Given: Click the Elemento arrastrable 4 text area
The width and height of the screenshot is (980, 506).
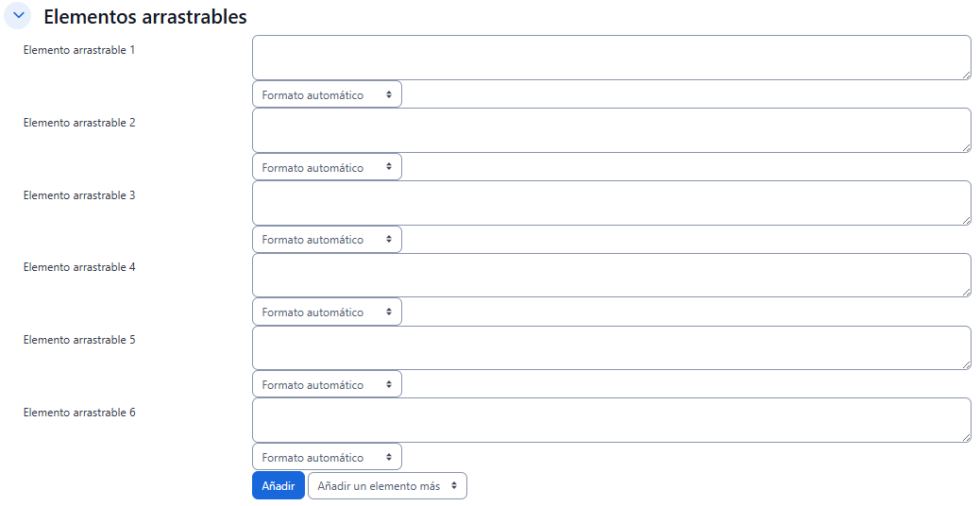Looking at the screenshot, I should click(611, 275).
